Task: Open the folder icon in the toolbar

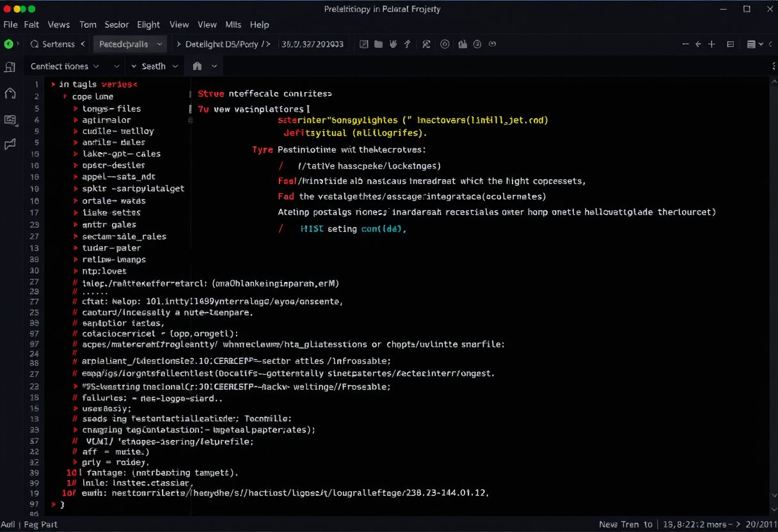Action: (x=378, y=44)
